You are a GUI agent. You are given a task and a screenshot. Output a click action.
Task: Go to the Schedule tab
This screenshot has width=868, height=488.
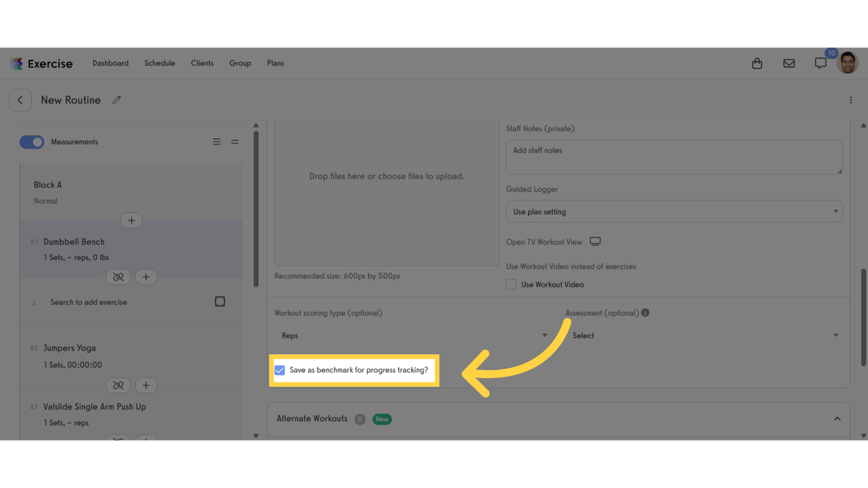159,63
